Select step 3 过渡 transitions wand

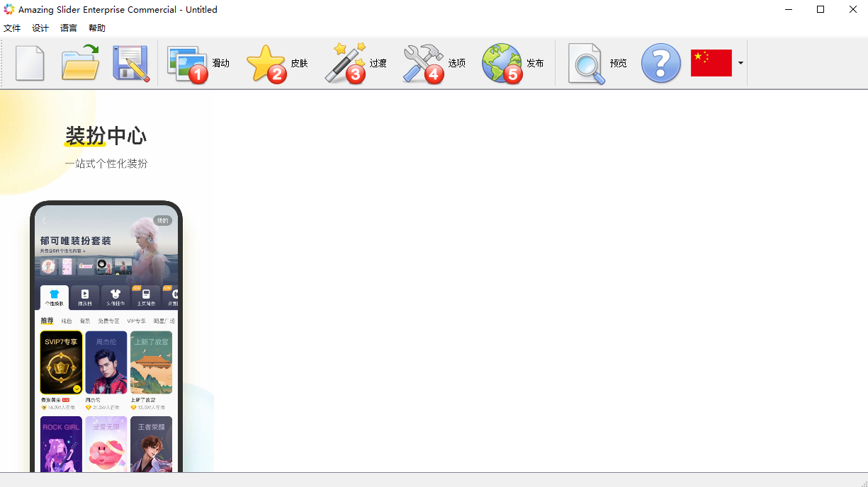pos(355,64)
